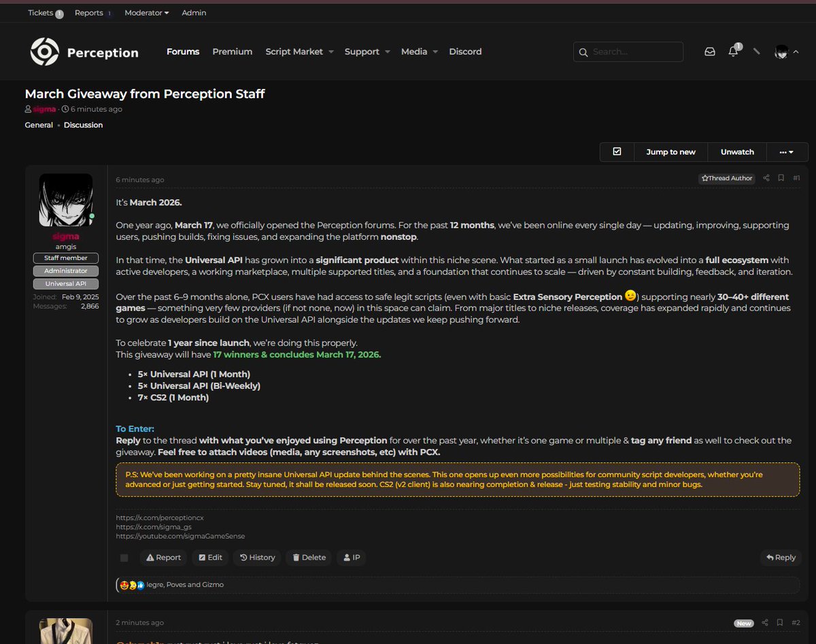Check the poster's IP
The image size is (816, 644).
[352, 558]
